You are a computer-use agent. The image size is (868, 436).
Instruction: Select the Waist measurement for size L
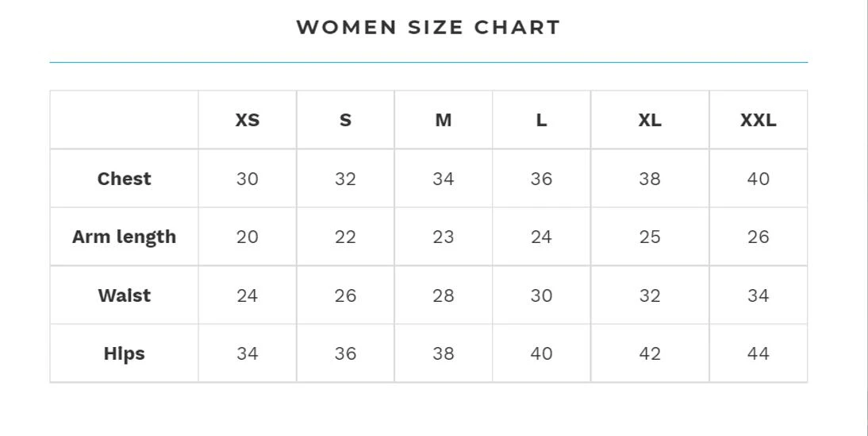tap(541, 295)
